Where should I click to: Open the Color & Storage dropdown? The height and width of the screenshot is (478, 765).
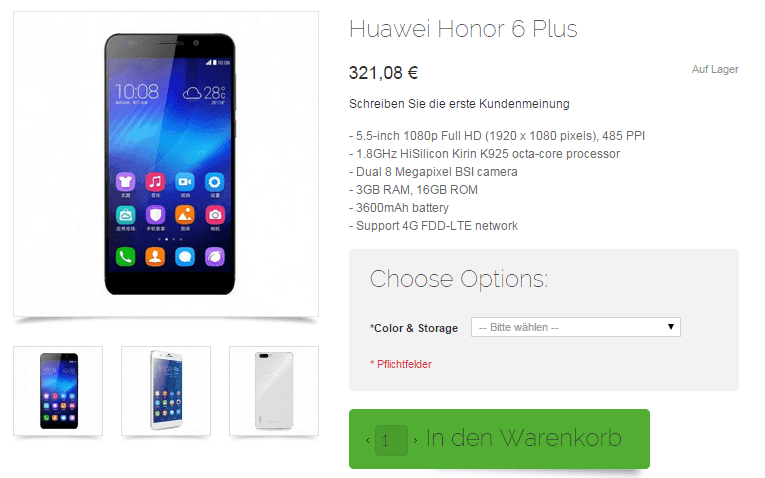point(576,327)
